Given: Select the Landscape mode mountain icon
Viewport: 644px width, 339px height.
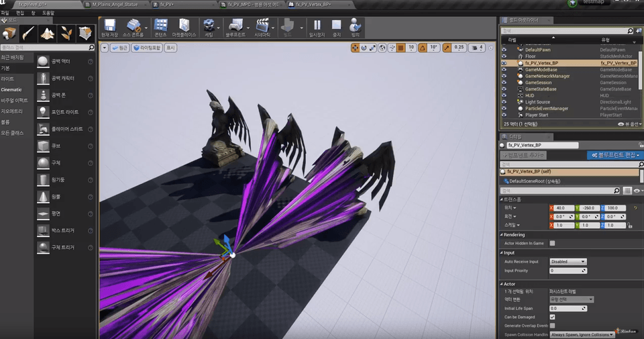Looking at the screenshot, I should (47, 34).
